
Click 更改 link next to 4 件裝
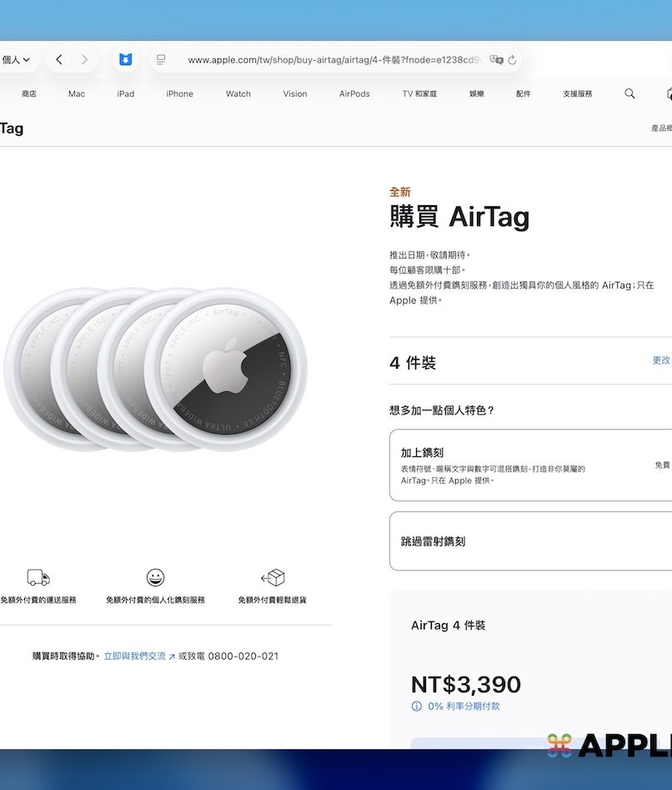660,360
